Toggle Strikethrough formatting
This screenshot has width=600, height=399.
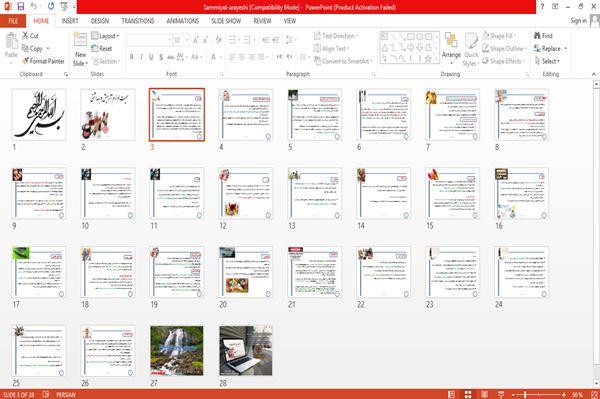point(171,57)
